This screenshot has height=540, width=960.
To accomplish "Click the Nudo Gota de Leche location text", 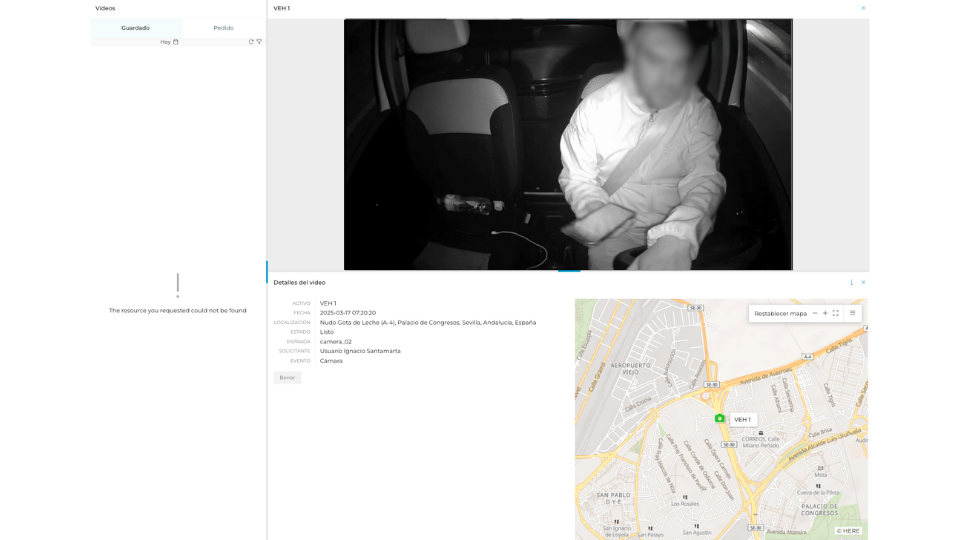I will [x=428, y=322].
